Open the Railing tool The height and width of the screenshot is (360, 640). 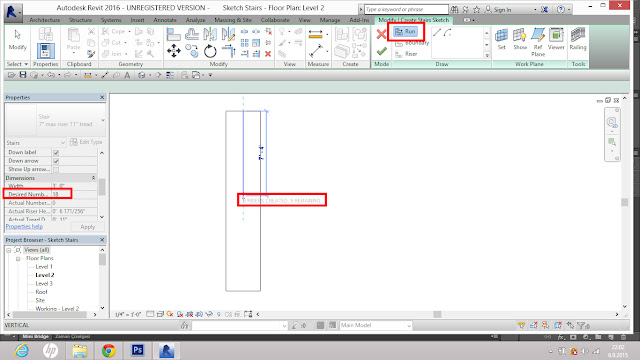tap(578, 39)
